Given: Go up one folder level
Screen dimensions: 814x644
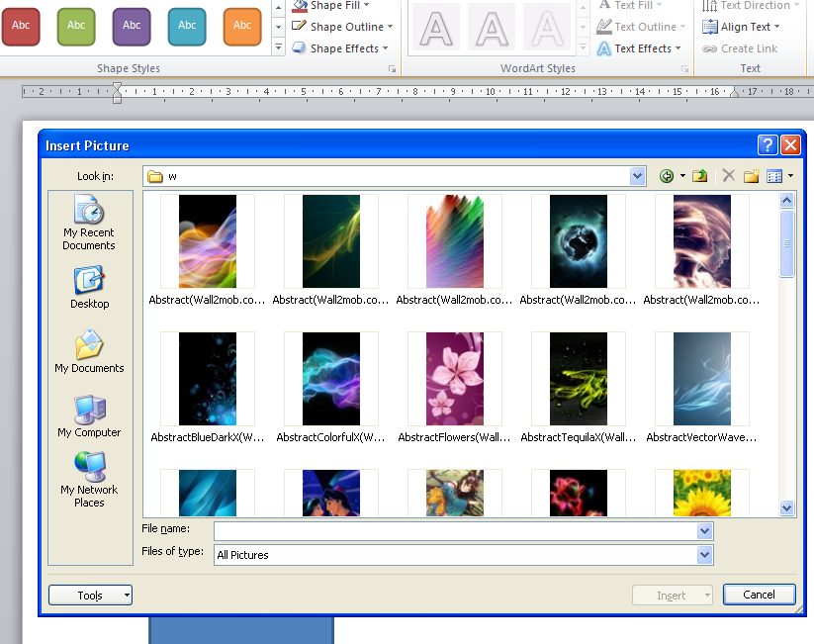Looking at the screenshot, I should tap(700, 176).
